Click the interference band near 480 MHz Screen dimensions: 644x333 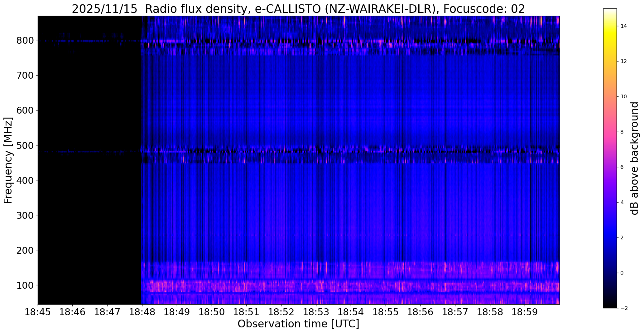coord(350,151)
